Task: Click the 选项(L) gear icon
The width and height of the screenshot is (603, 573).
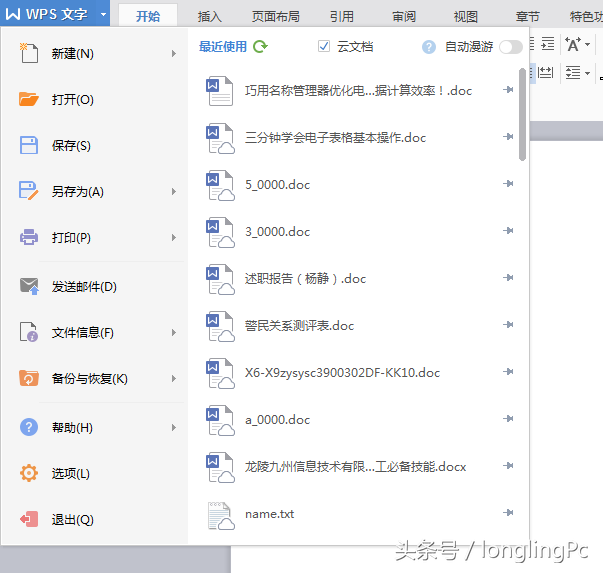Action: coord(29,473)
